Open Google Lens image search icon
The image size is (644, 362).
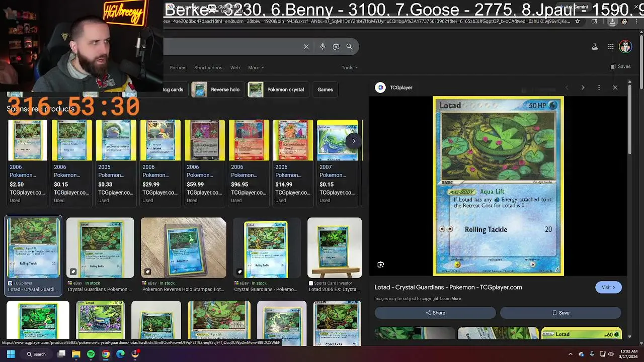coord(336,47)
